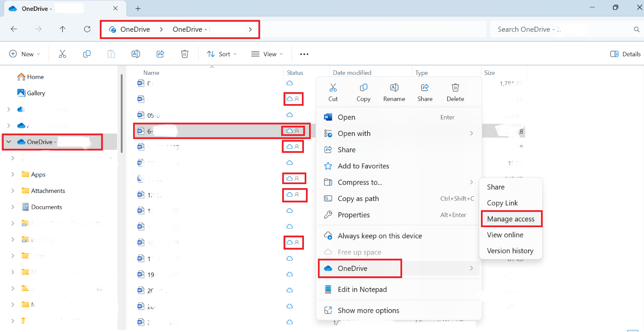Click the Share icon in the toolbar
This screenshot has width=644, height=332.
click(x=160, y=54)
